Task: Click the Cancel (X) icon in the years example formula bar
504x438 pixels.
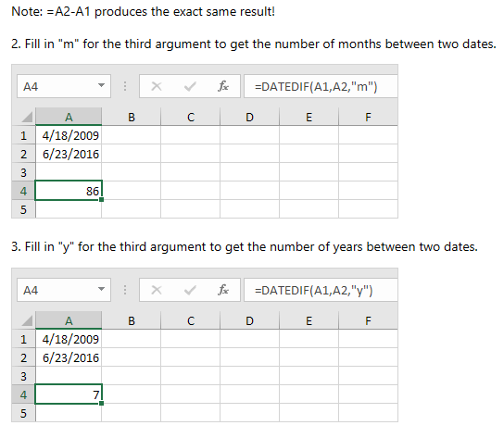Action: 157,290
